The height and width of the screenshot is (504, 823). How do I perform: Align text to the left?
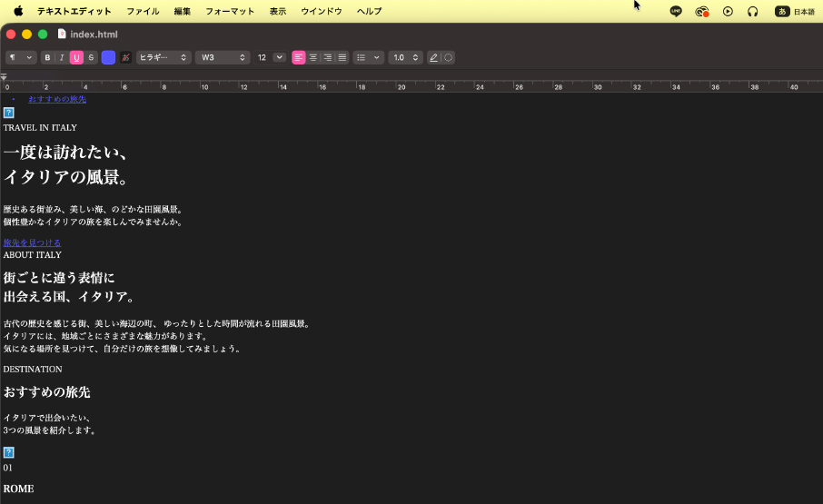[298, 58]
